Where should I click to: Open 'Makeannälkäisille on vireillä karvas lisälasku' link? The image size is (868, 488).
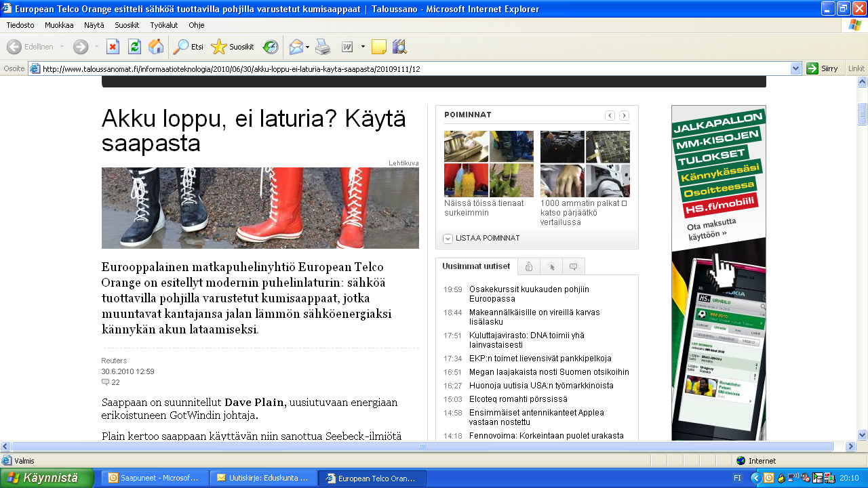tap(534, 317)
